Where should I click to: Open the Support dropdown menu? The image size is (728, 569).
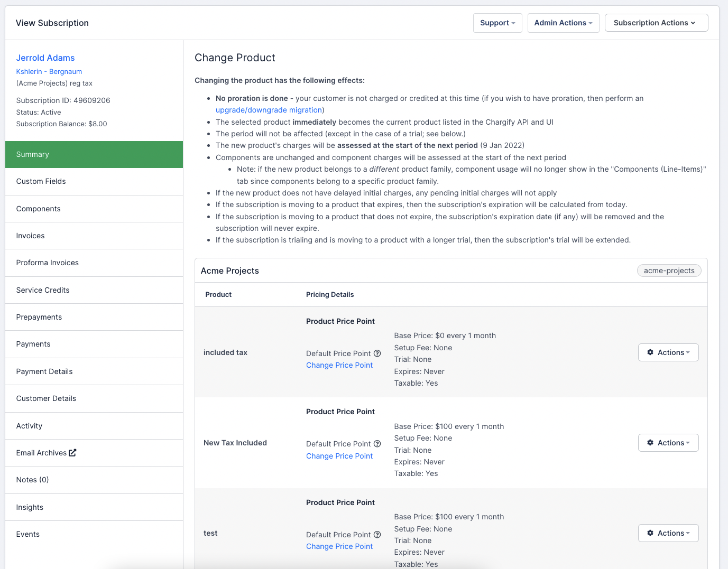497,23
